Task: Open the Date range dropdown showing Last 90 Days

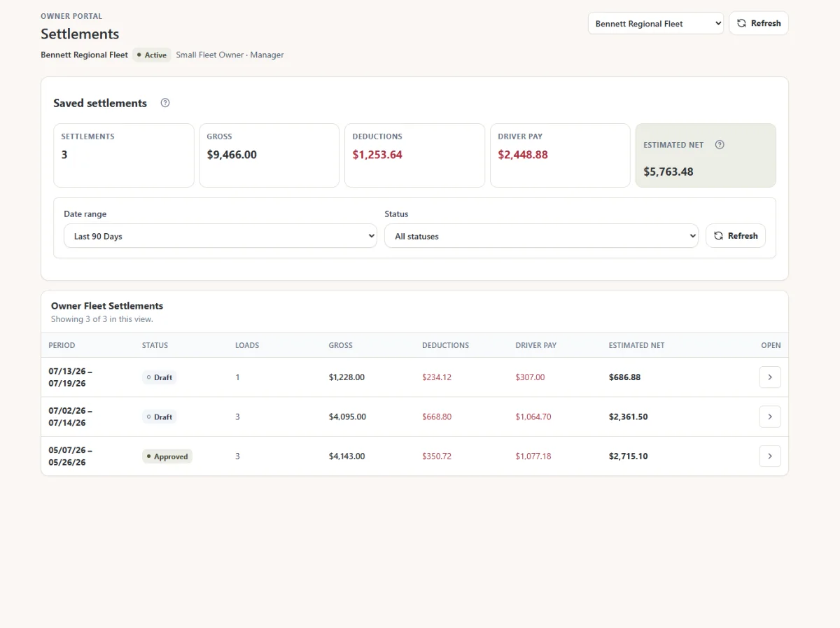Action: point(220,236)
